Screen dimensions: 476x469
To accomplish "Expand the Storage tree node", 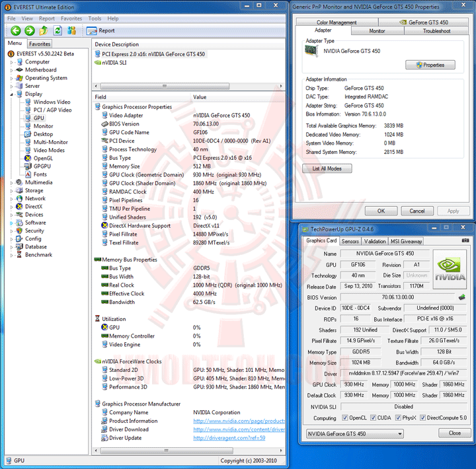I will click(x=12, y=191).
